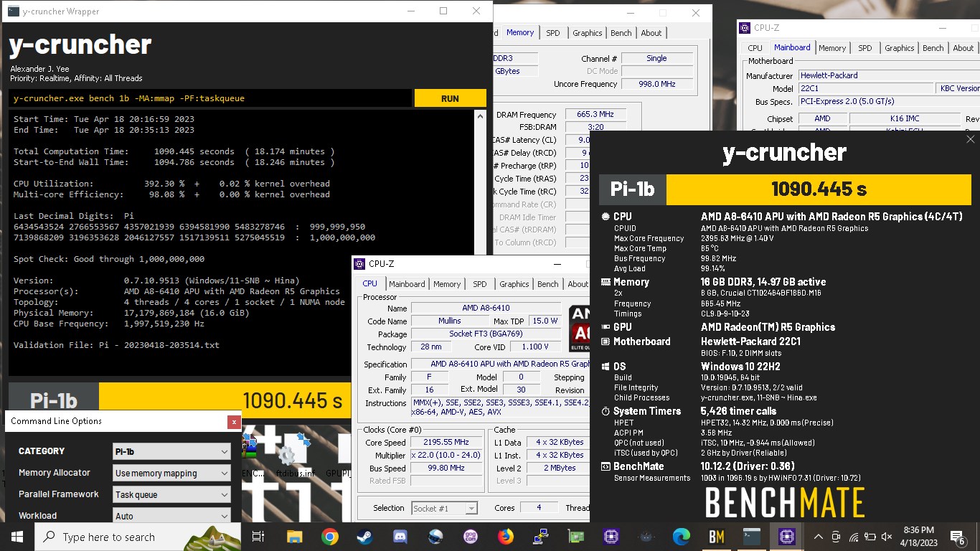The width and height of the screenshot is (980, 551).
Task: Click the yellow 1090.445 s result bar in wrapper
Action: click(225, 400)
